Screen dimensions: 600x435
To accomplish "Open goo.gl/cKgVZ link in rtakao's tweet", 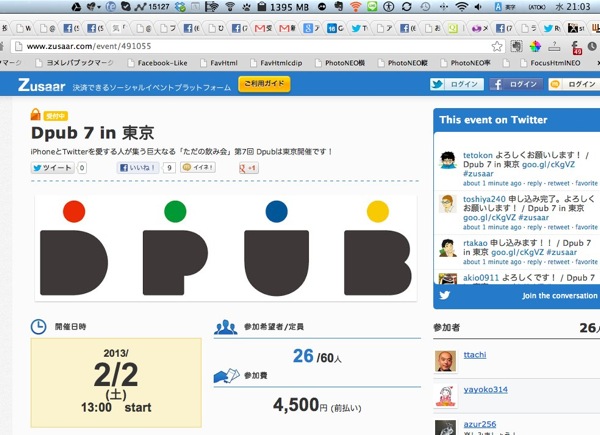I will click(517, 253).
